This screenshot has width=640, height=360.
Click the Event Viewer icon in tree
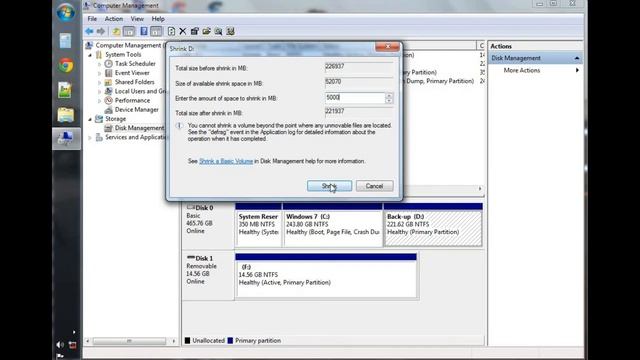pos(109,73)
